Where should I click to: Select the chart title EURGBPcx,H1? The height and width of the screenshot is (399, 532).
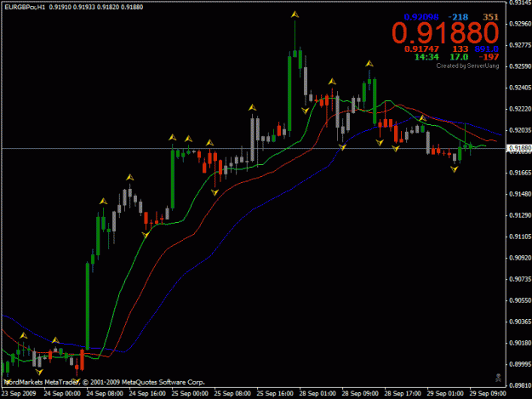[25, 7]
